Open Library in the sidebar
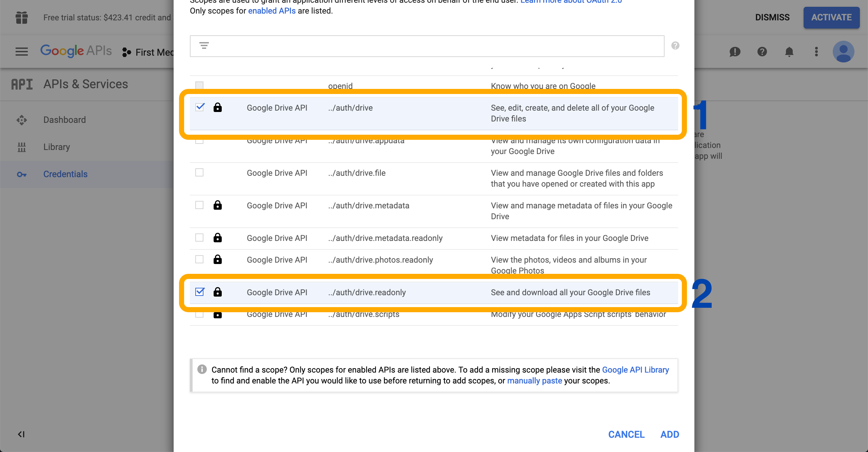 pyautogui.click(x=57, y=147)
